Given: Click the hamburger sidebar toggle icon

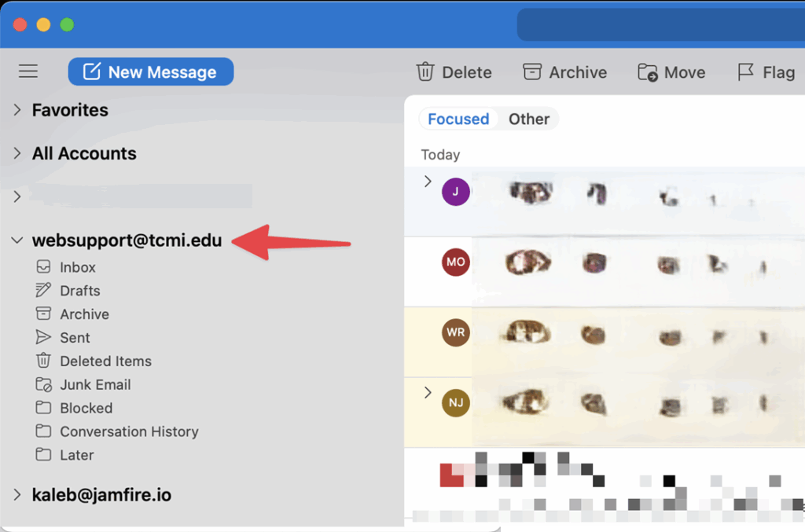Looking at the screenshot, I should (28, 72).
